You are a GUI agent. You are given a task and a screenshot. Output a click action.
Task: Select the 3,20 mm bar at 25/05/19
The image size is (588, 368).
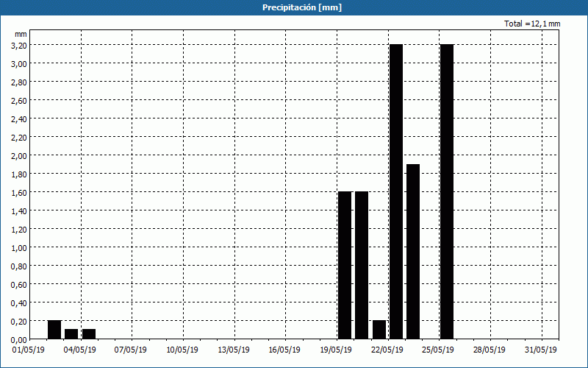(447, 191)
